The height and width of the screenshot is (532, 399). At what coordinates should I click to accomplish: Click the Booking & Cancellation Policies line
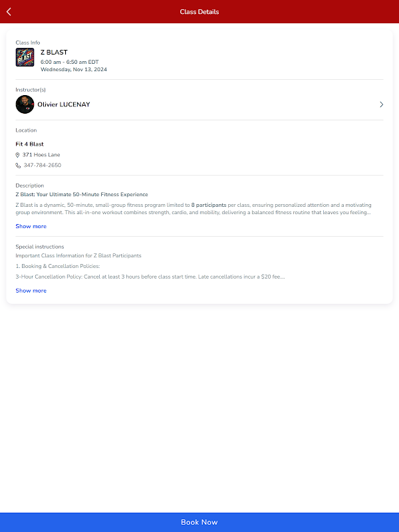[58, 266]
